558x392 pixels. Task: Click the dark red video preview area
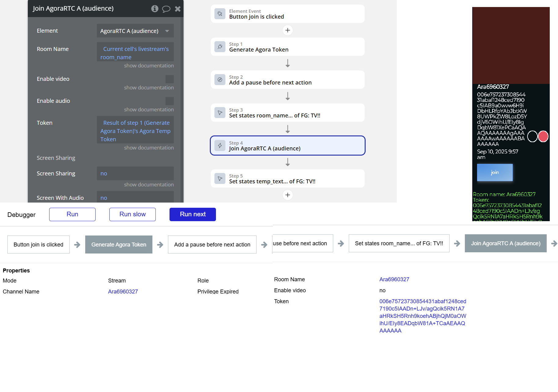[x=511, y=45]
